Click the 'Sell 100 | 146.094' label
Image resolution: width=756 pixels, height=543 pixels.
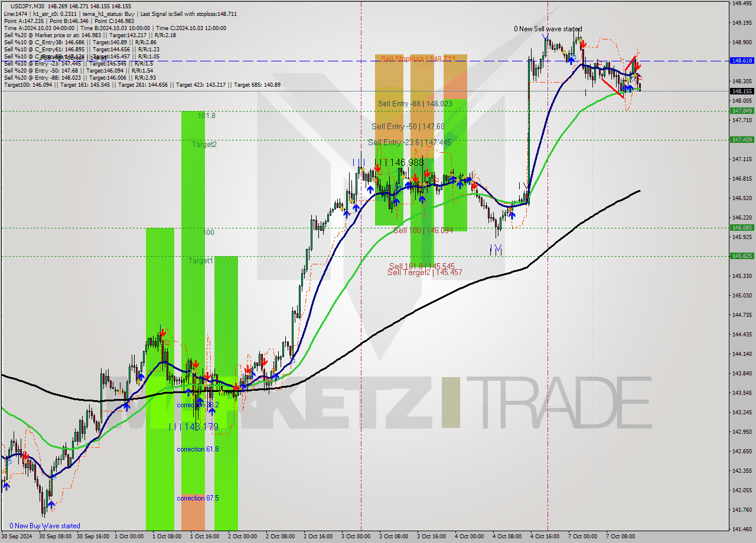pyautogui.click(x=423, y=230)
